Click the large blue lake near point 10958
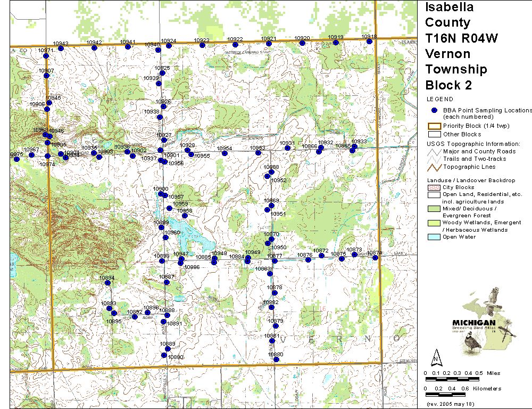 [184, 229]
